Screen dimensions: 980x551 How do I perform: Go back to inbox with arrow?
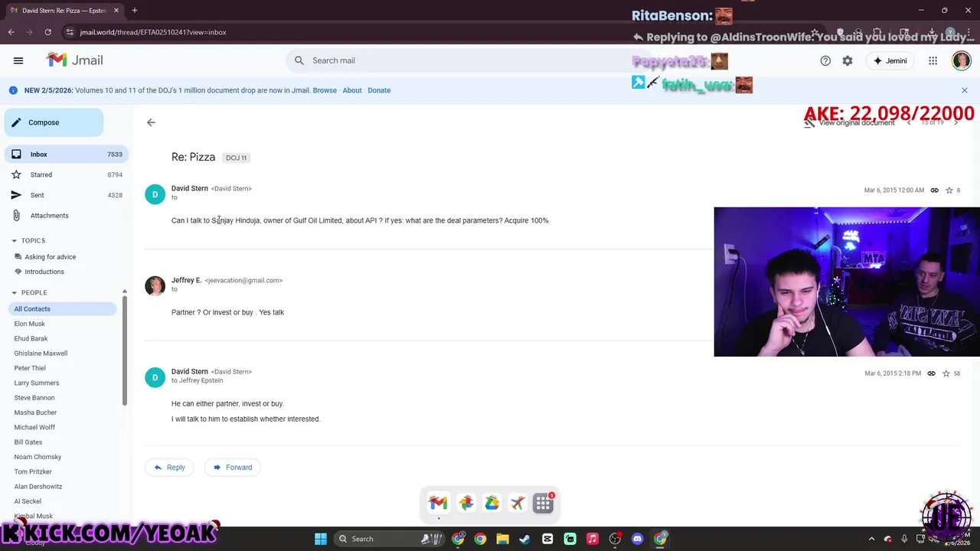coord(151,122)
